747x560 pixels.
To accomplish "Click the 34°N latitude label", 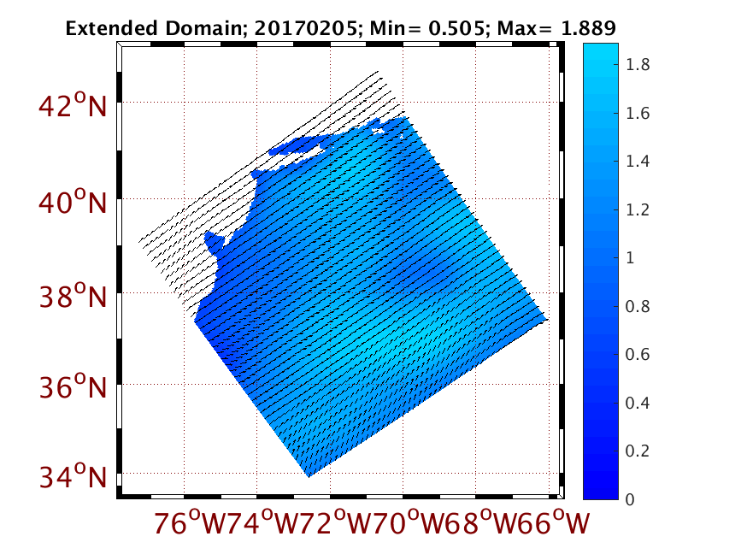I will (73, 476).
